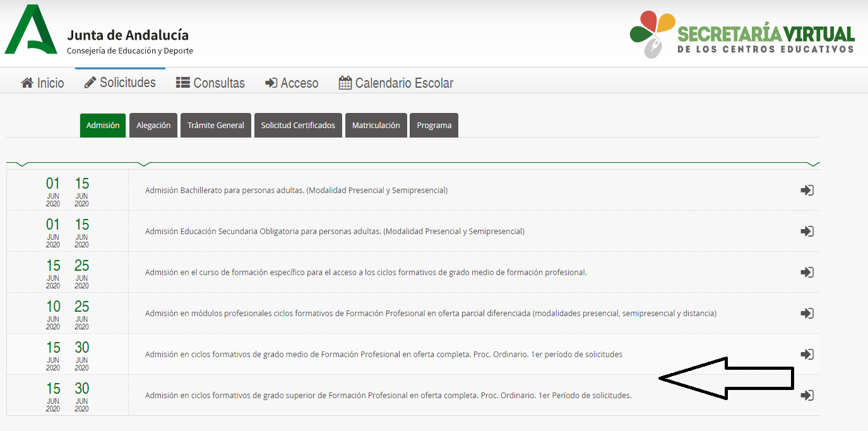The height and width of the screenshot is (431, 868).
Task: Open the Consultas menu item
Action: pyautogui.click(x=210, y=82)
